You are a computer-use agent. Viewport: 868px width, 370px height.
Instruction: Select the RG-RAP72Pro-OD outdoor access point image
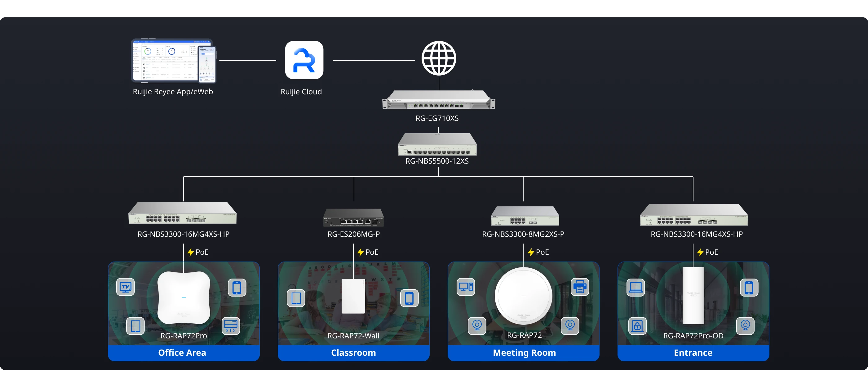tap(693, 296)
